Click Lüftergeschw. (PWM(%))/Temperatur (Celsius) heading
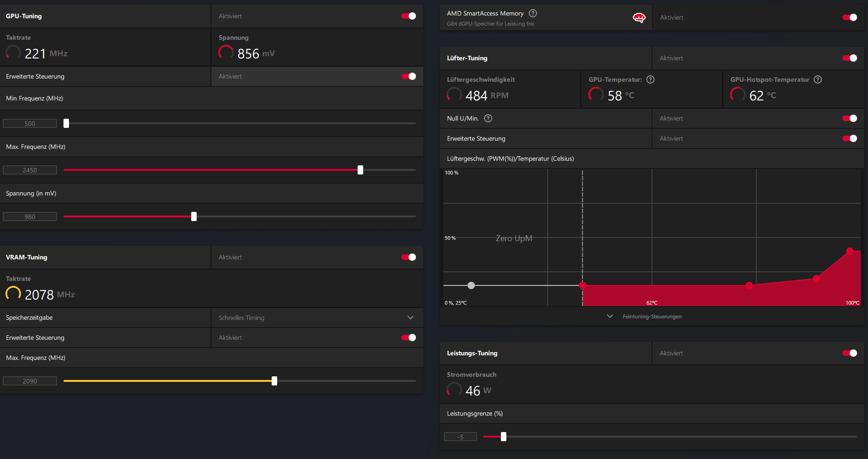868x459 pixels. click(510, 158)
